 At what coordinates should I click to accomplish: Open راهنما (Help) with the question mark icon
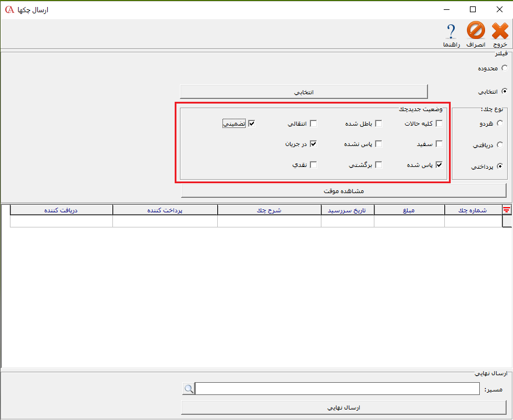(451, 32)
